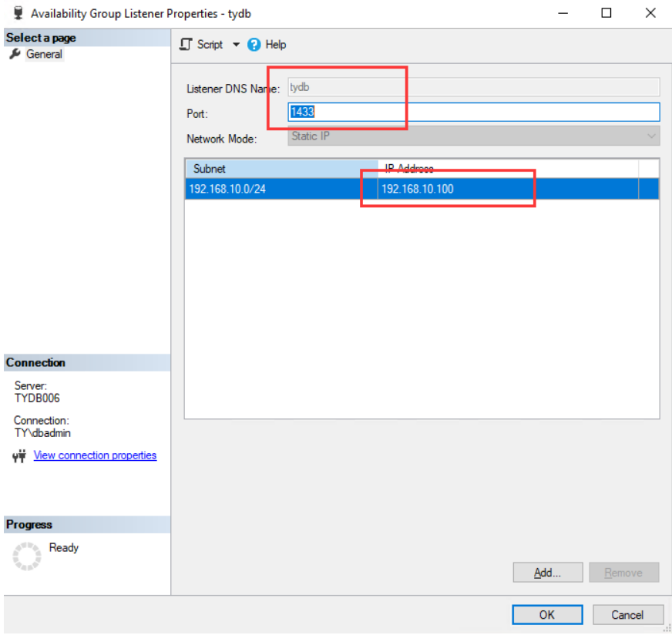Click the title bar listener app icon
The height and width of the screenshot is (635, 672).
[18, 13]
